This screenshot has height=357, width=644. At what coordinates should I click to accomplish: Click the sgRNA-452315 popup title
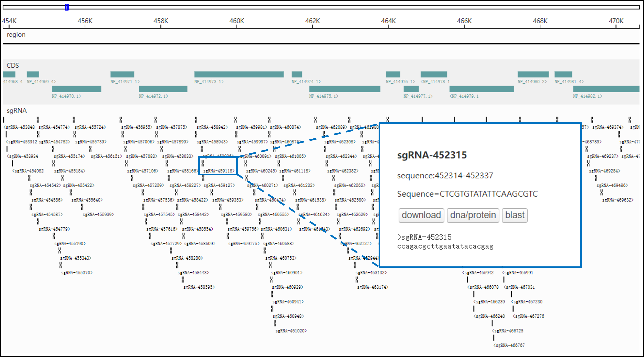coord(432,155)
